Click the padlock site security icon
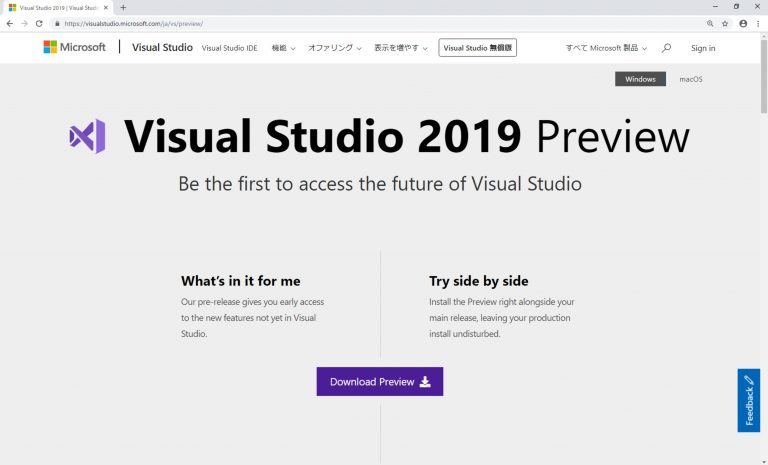 pyautogui.click(x=57, y=24)
